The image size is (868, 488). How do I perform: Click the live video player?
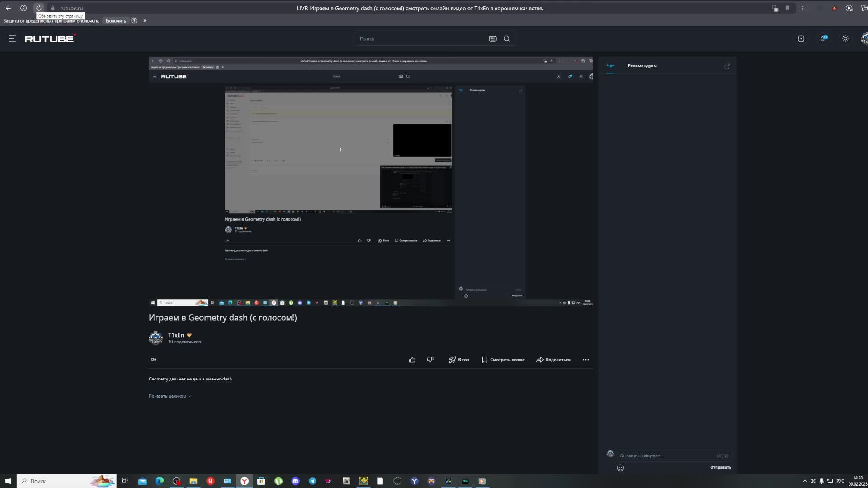pos(371,182)
